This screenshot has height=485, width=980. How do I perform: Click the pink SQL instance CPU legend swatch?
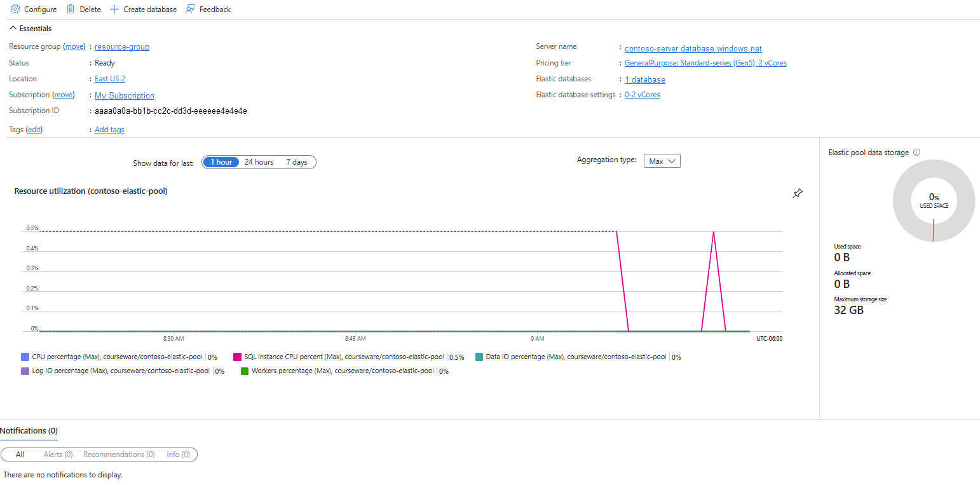[x=238, y=357]
